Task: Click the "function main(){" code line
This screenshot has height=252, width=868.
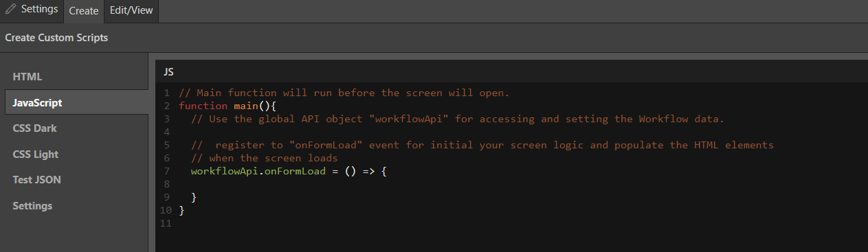Action: pos(227,106)
